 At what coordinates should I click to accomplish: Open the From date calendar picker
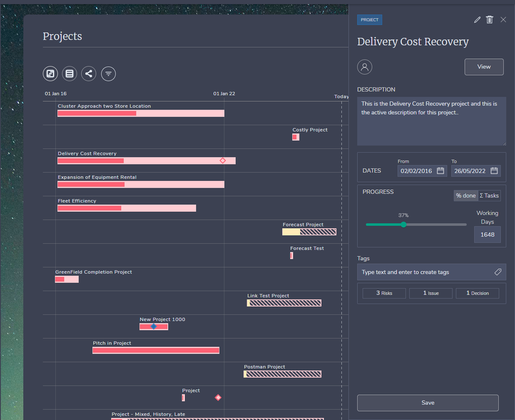[441, 171]
